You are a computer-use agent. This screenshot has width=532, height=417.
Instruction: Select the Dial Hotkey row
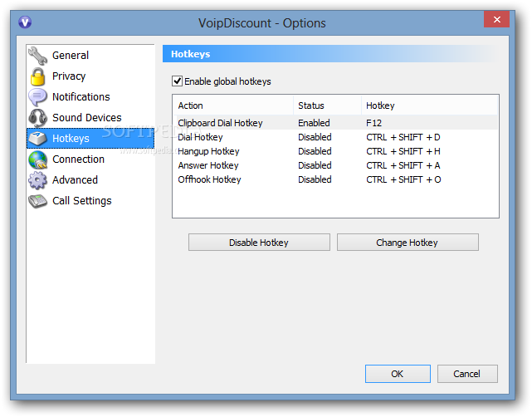pos(335,137)
